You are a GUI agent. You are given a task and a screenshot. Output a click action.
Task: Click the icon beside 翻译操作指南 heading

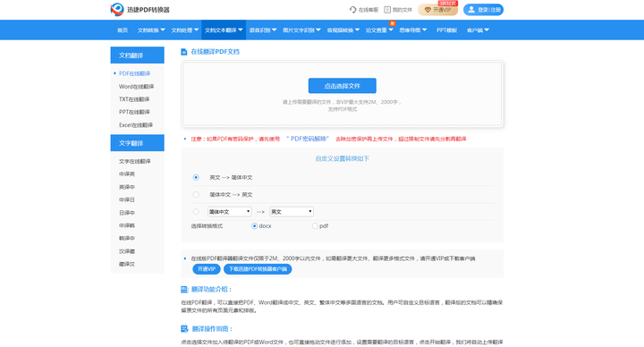coord(184,328)
